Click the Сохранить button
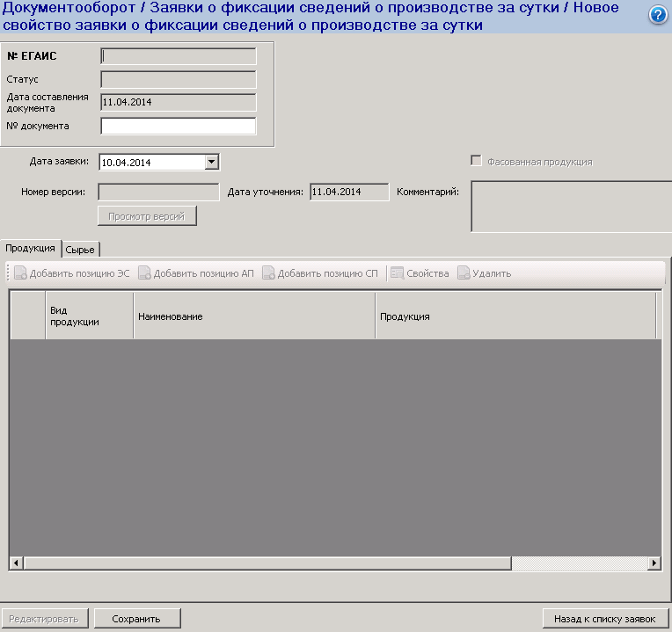This screenshot has height=632, width=672. point(137,619)
